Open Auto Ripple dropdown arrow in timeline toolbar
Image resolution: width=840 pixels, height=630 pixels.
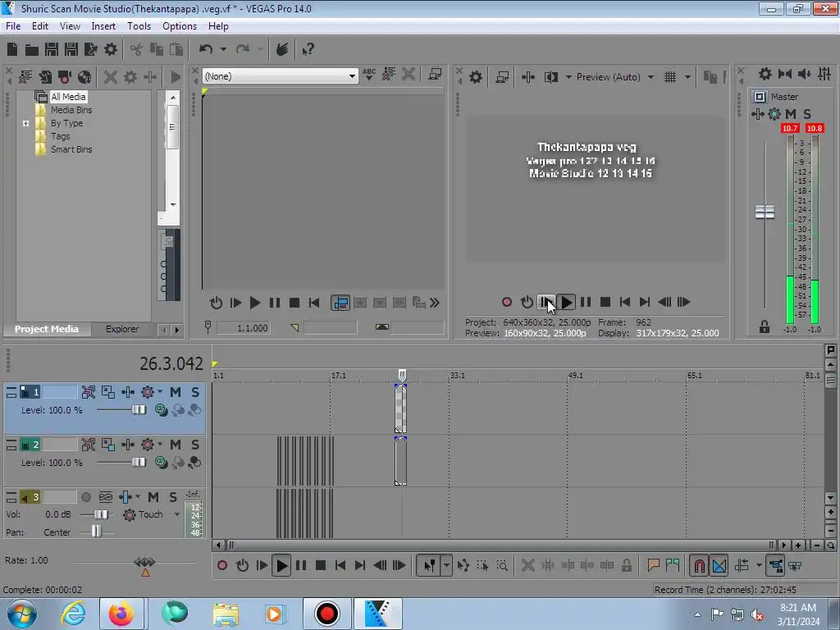[759, 565]
